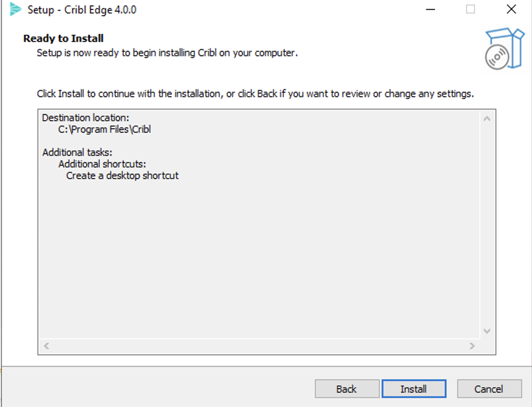Screen dimensions: 532x407
Task: Click the maximize icon in the title bar
Action: tap(470, 9)
